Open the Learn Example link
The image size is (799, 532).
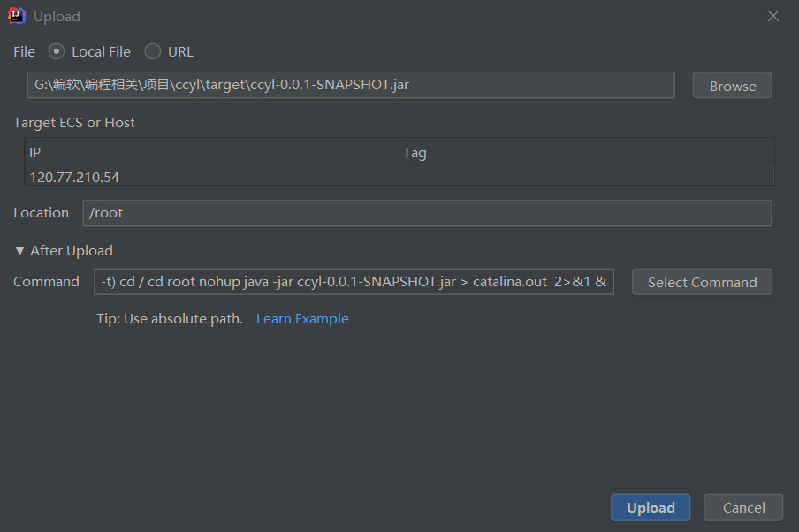(302, 319)
